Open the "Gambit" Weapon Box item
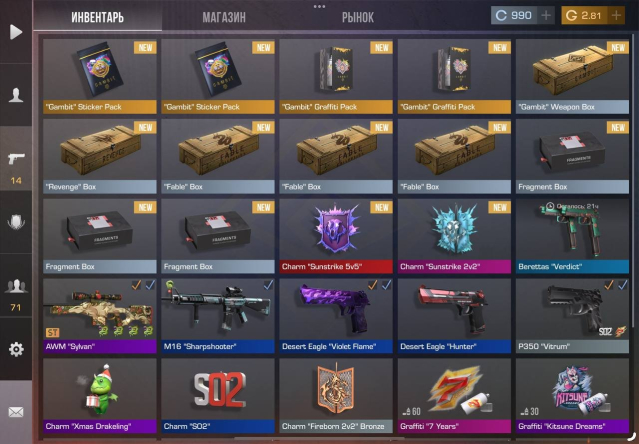 pos(572,76)
